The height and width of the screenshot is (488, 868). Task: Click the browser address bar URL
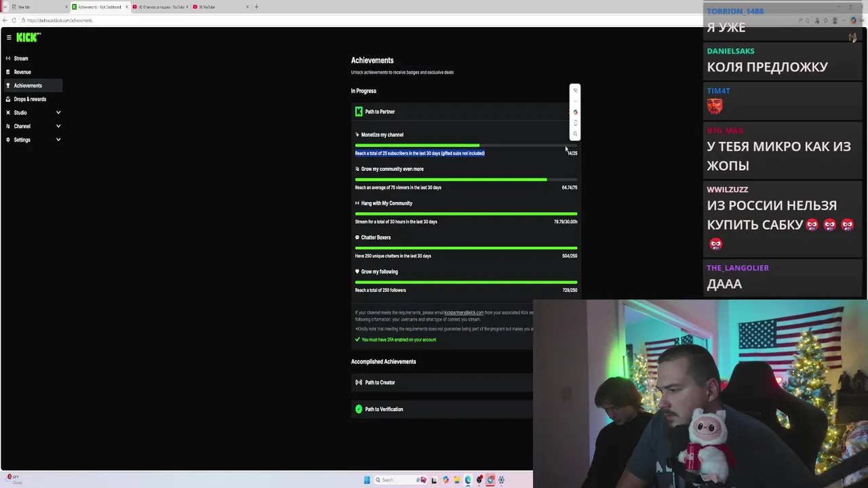click(60, 20)
